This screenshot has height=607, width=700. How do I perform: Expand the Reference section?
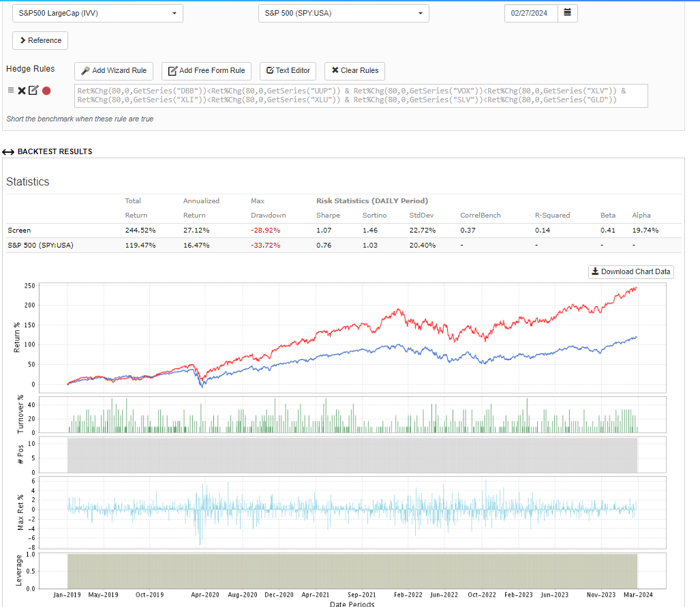[x=40, y=40]
